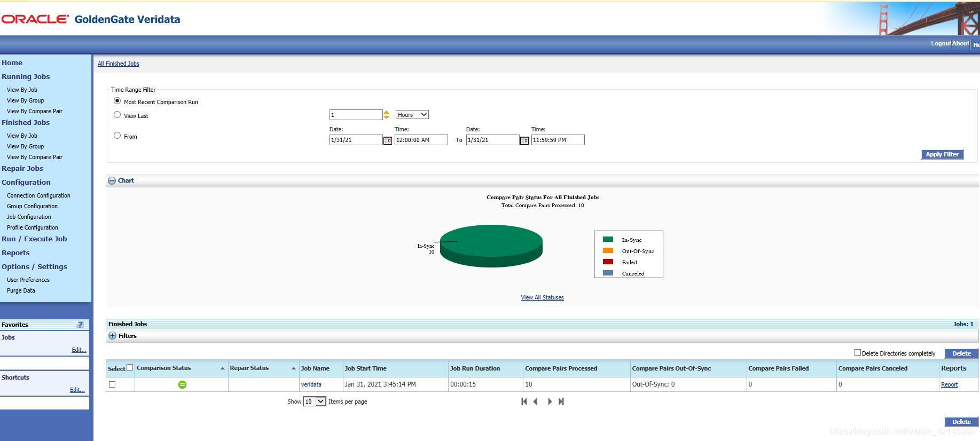Open Purge Data

click(21, 290)
